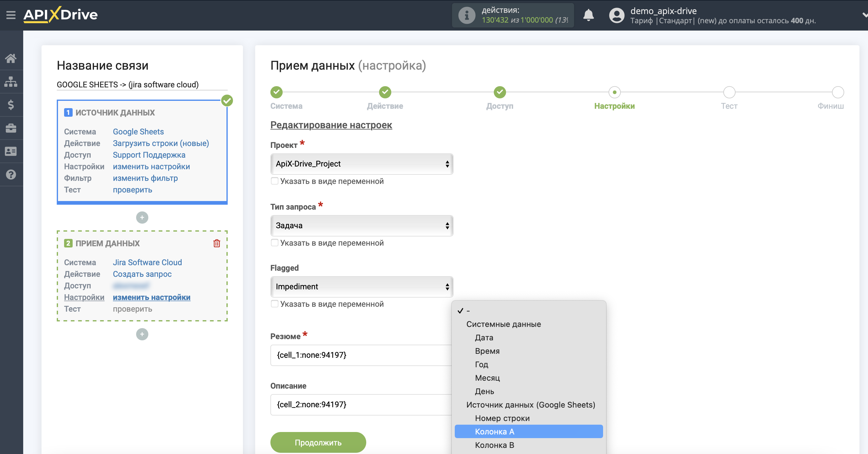Open the briefcase sidebar icon

11,128
